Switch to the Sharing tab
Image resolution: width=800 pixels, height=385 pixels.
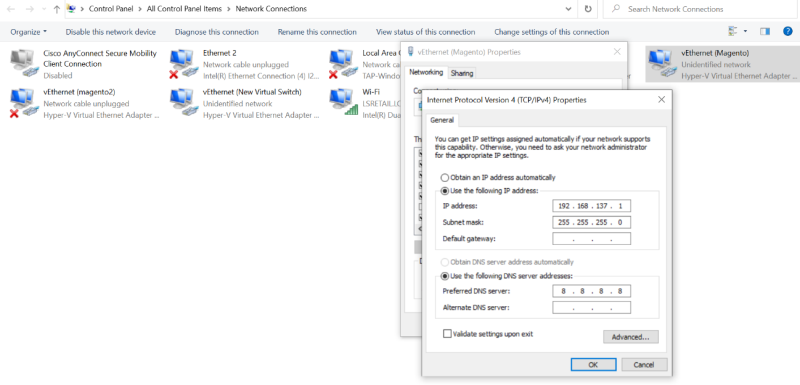tap(462, 73)
